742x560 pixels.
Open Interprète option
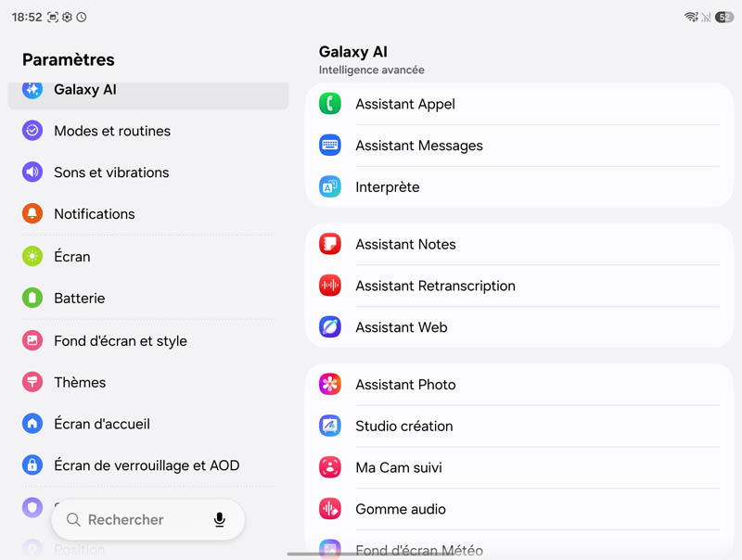point(519,187)
